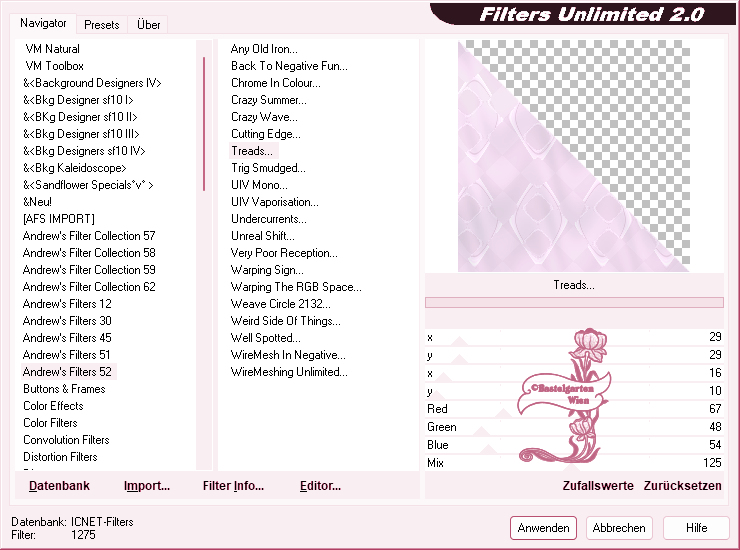Click the Anwenden button
This screenshot has height=550, width=740.
click(x=544, y=528)
